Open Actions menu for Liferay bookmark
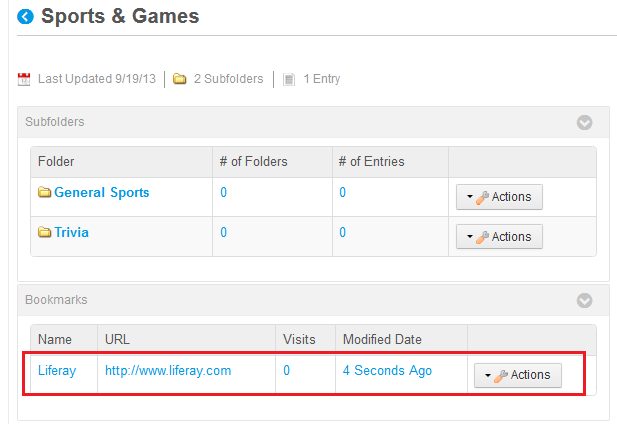 coord(517,375)
